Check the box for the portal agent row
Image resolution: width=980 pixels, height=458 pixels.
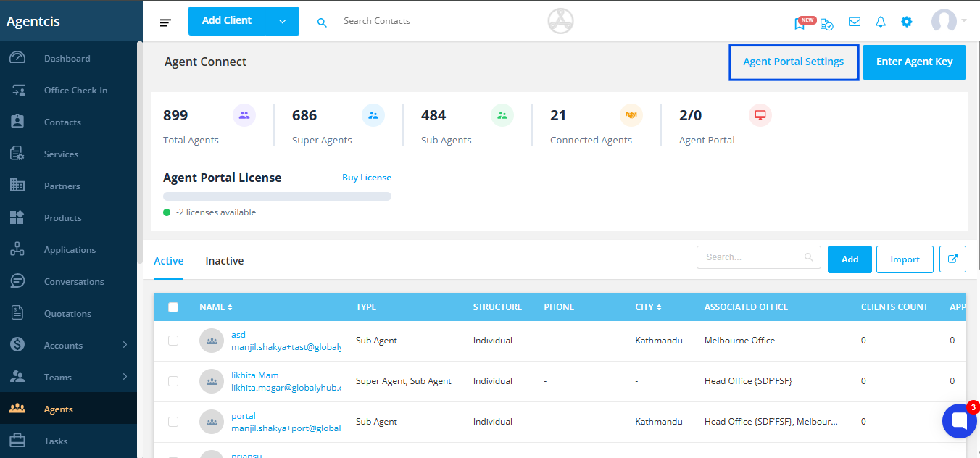[x=173, y=422]
